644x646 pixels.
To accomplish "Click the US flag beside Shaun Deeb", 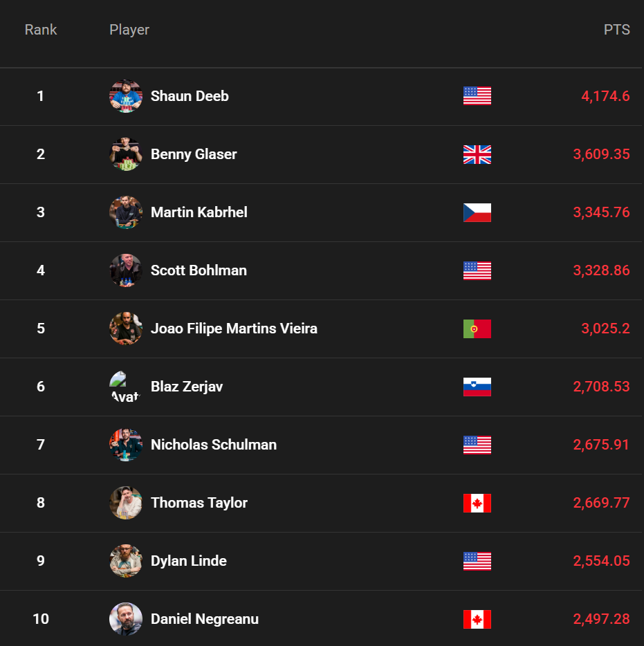I will [x=477, y=96].
